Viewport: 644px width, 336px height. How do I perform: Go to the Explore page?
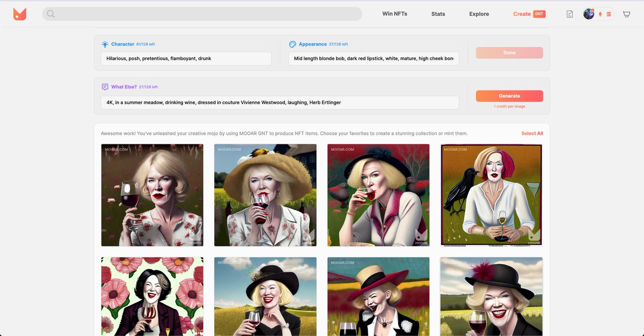[479, 14]
